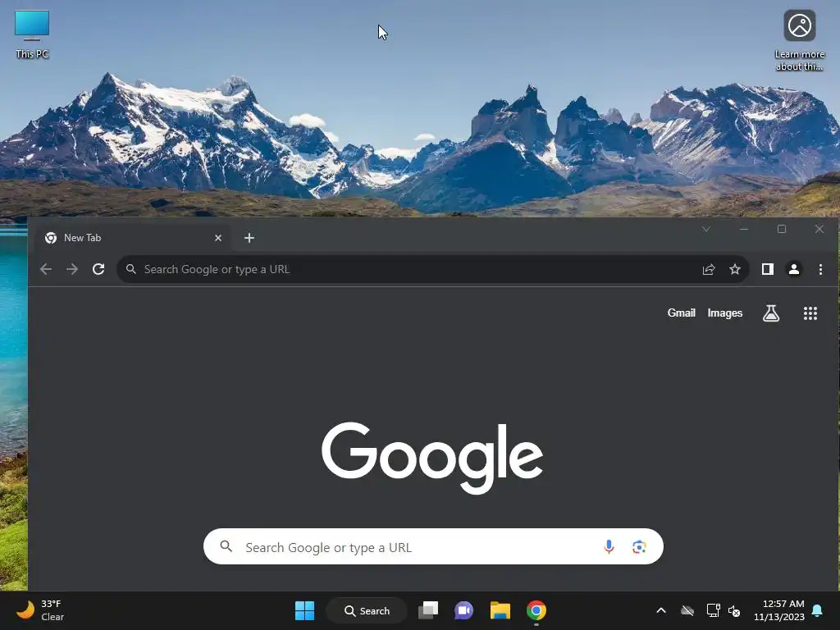
Task: Open Gmail link
Action: click(x=681, y=313)
